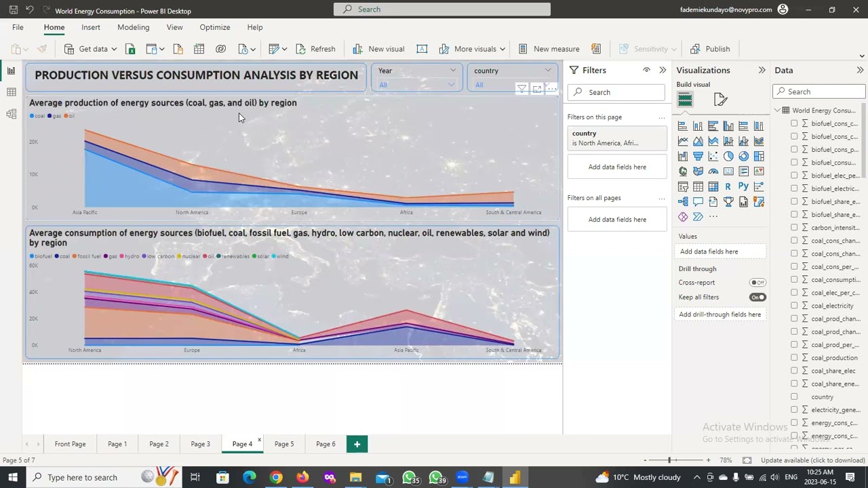Check the carbon_intensit field checkbox
868x488 pixels.
point(794,228)
